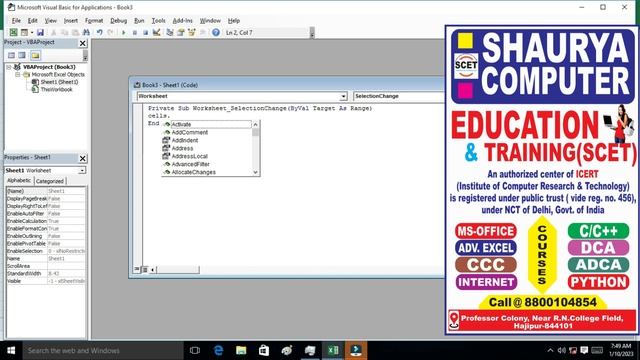Click the EnableAutoFilter property value

click(66, 213)
